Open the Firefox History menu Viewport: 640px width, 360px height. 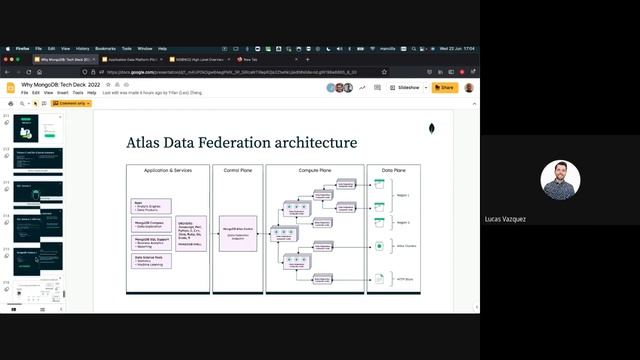[82, 49]
